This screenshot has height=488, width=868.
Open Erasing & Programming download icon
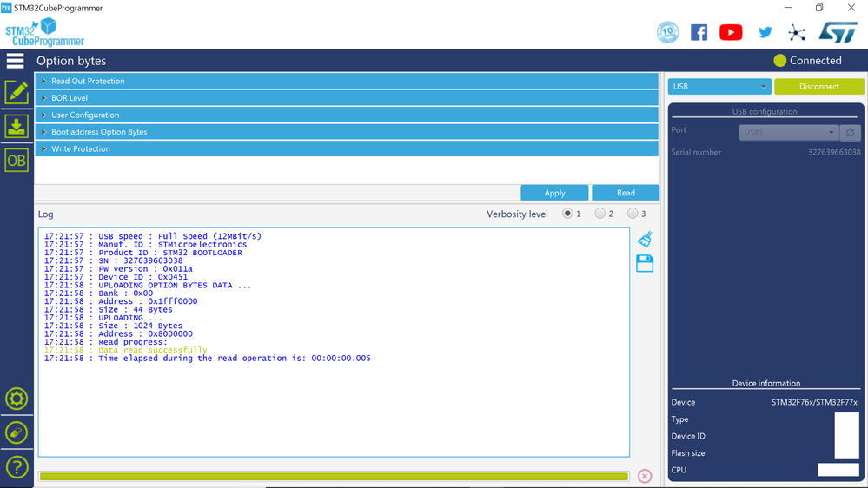coord(17,126)
